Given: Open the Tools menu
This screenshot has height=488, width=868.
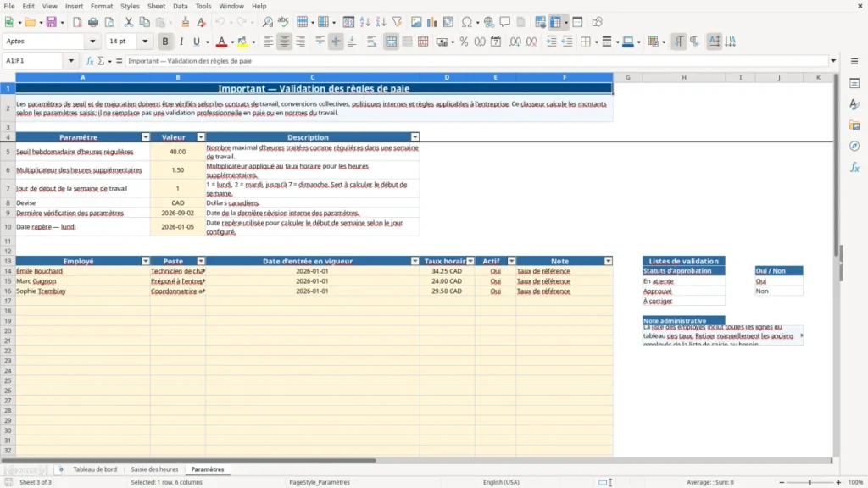Looking at the screenshot, I should click(x=203, y=6).
